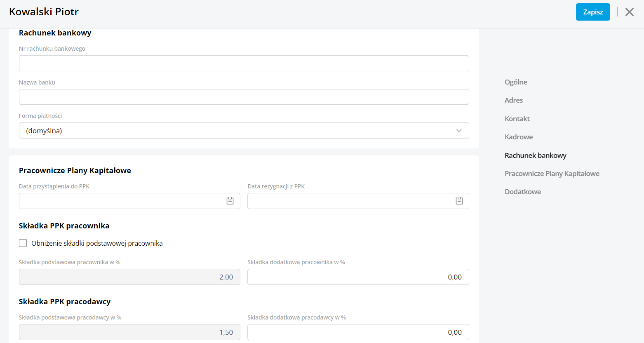
Task: Click the Data rezygnacji z PPK field
Action: pyautogui.click(x=348, y=201)
